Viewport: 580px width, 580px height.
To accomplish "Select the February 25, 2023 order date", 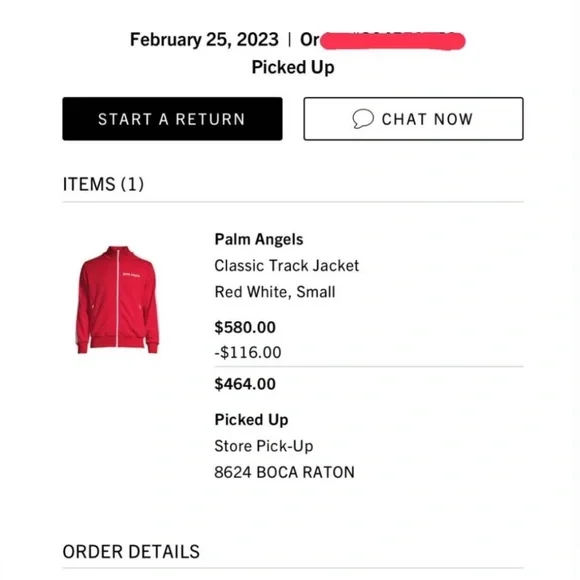I will [204, 40].
